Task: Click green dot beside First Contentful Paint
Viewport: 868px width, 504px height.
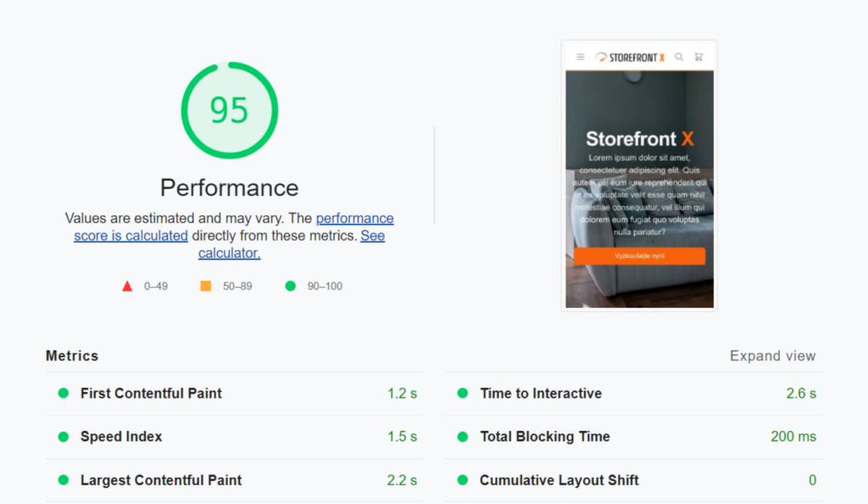Action: pos(63,393)
